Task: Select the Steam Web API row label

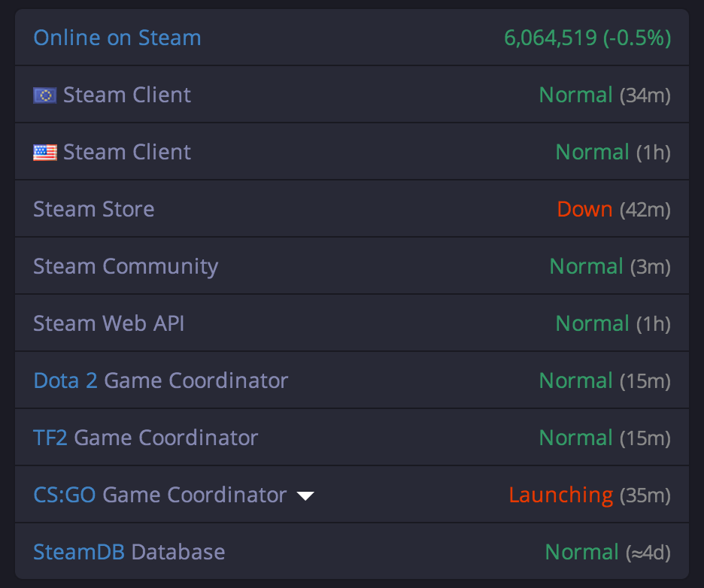Action: [108, 323]
